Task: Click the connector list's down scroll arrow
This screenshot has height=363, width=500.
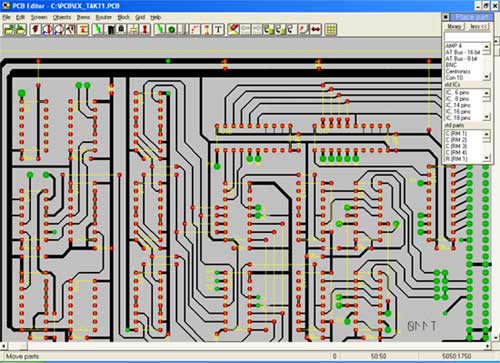Action: click(487, 77)
